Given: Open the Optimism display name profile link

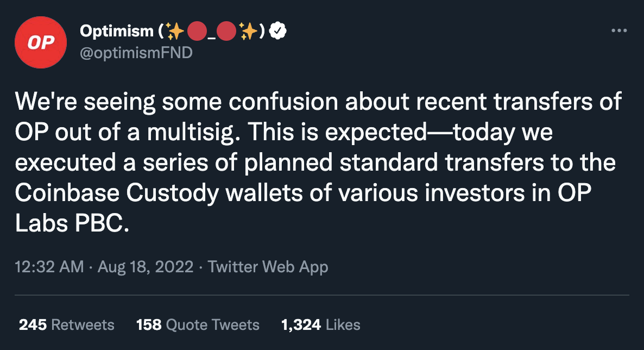Looking at the screenshot, I should point(116,32).
